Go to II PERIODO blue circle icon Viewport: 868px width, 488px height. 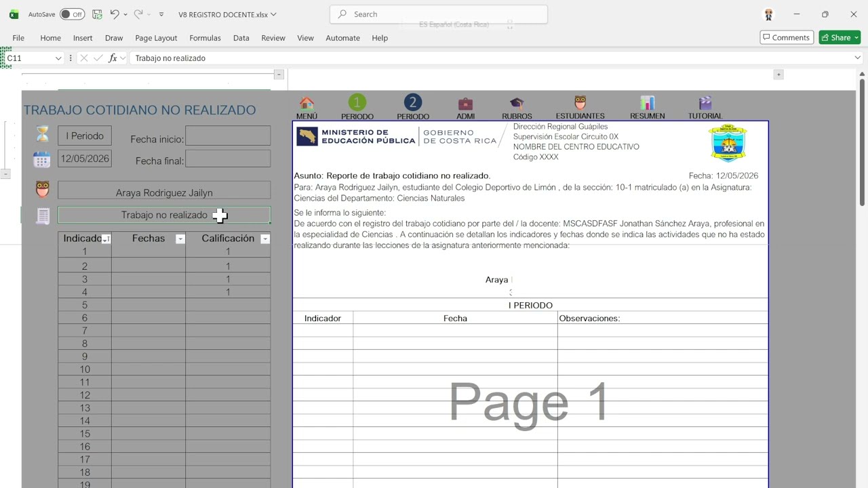pos(413,102)
